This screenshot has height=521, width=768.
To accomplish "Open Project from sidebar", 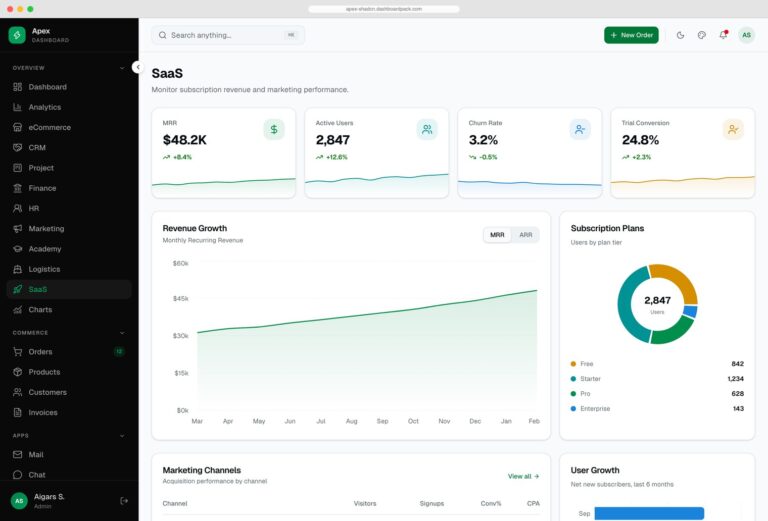I will (x=69, y=168).
